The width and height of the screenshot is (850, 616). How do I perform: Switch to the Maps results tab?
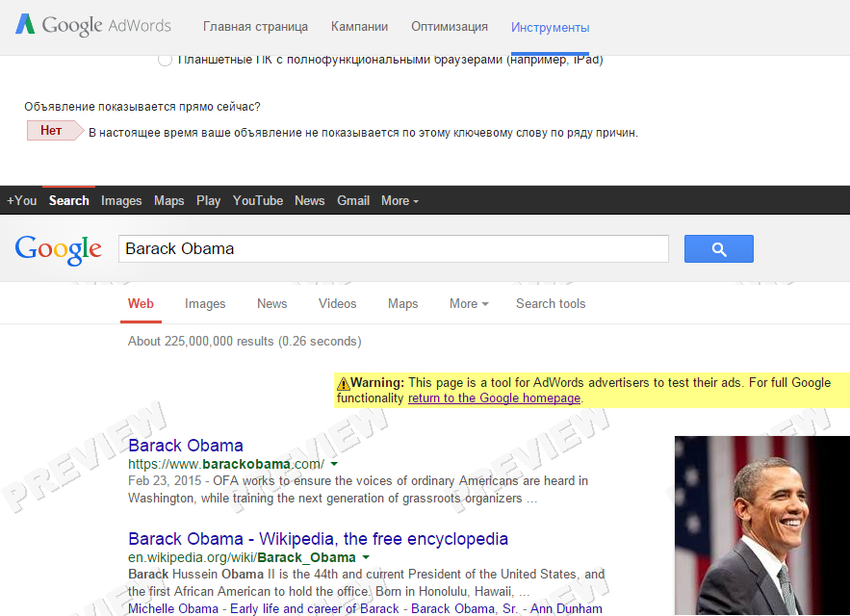click(402, 303)
